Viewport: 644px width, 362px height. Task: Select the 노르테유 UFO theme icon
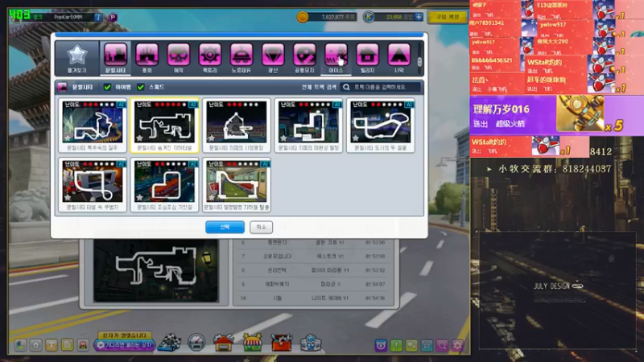tap(242, 58)
